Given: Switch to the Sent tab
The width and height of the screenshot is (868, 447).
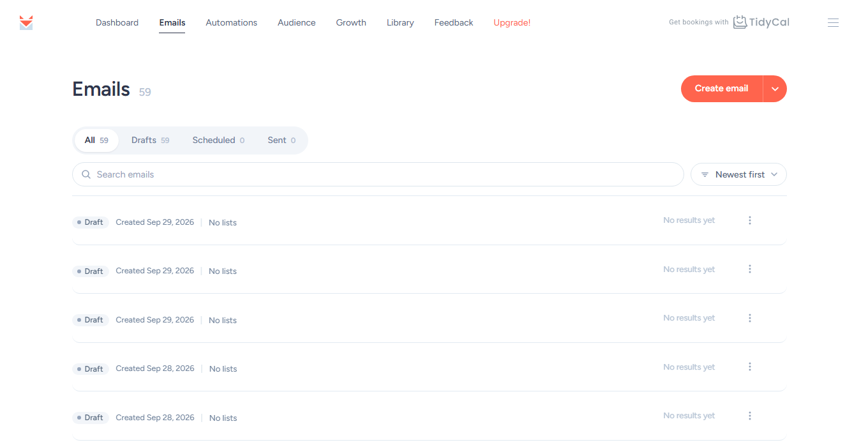Looking at the screenshot, I should (x=281, y=140).
